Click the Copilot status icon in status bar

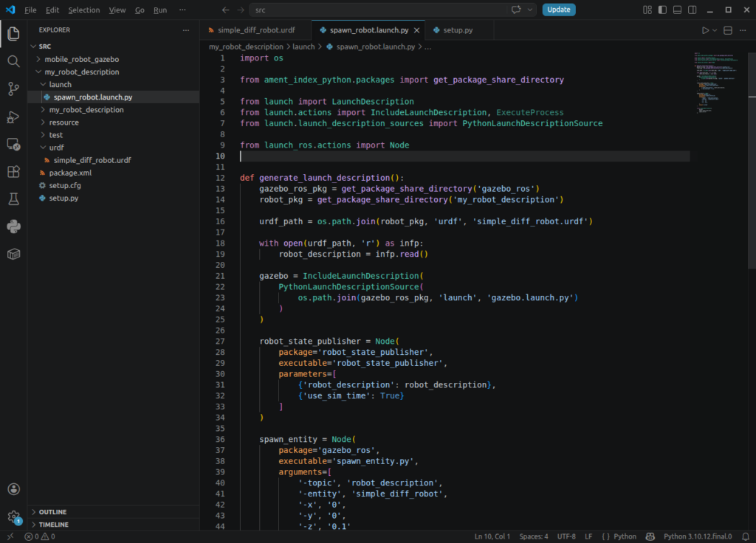[x=650, y=536]
